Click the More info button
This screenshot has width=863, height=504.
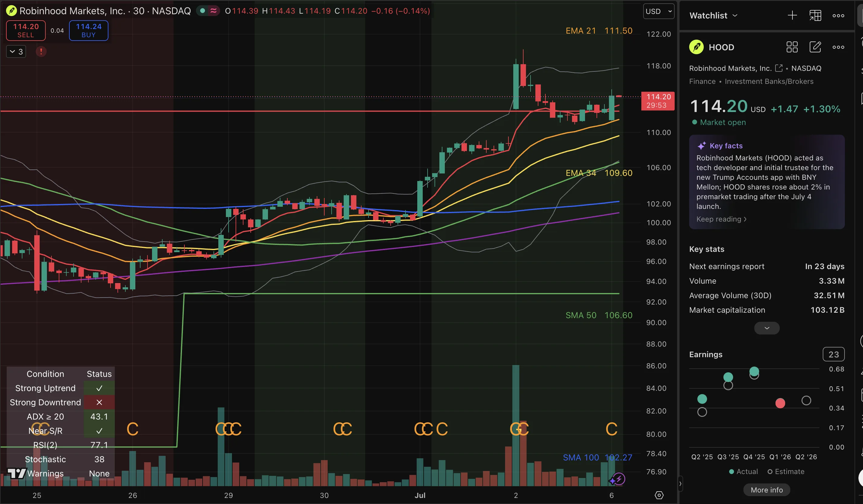click(766, 490)
